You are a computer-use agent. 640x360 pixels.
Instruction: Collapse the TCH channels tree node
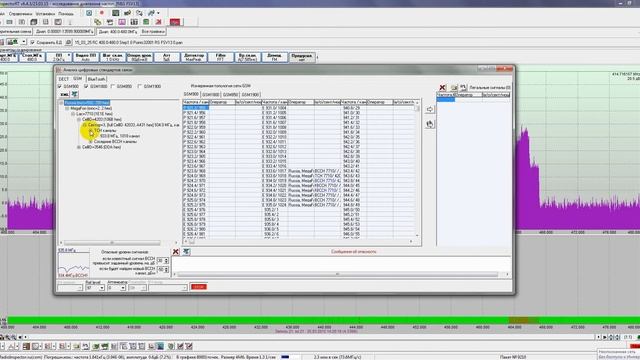[91, 131]
